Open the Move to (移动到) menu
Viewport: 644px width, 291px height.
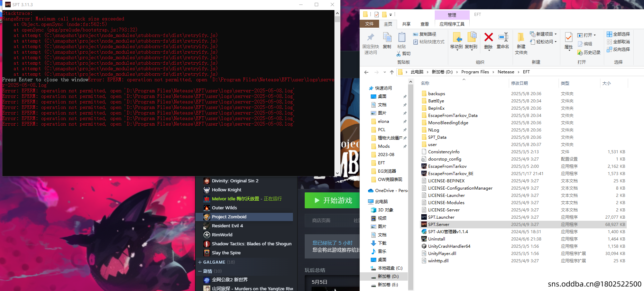pyautogui.click(x=457, y=41)
